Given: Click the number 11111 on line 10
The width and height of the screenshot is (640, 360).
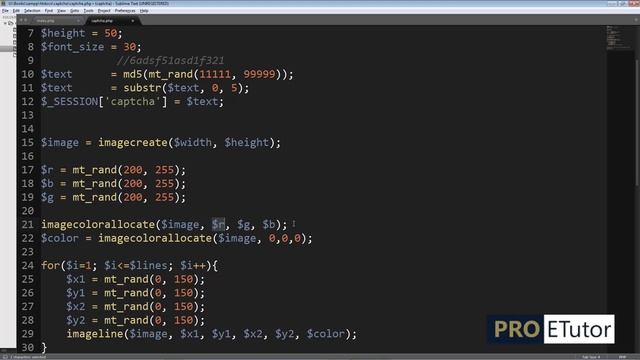Looking at the screenshot, I should [x=215, y=74].
